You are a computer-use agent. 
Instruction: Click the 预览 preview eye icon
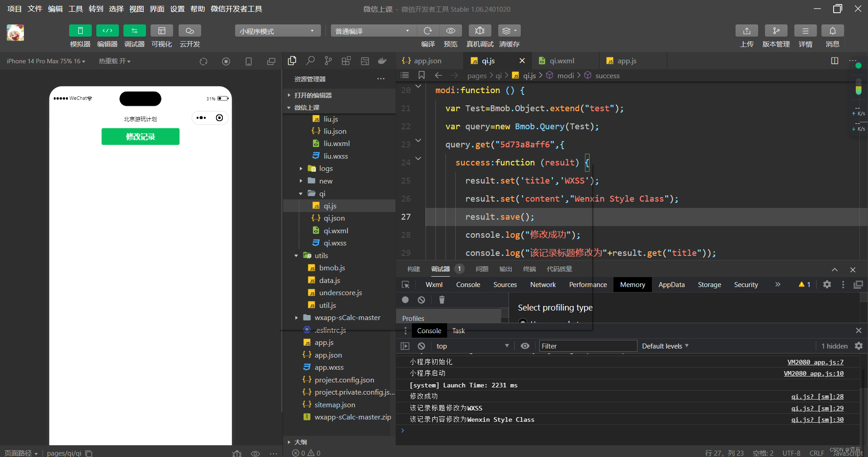click(x=451, y=31)
